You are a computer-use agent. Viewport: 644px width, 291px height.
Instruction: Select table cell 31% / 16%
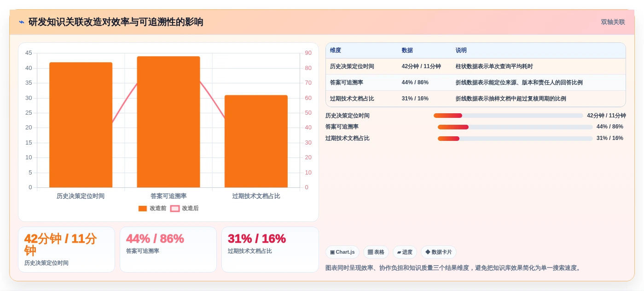(x=415, y=99)
